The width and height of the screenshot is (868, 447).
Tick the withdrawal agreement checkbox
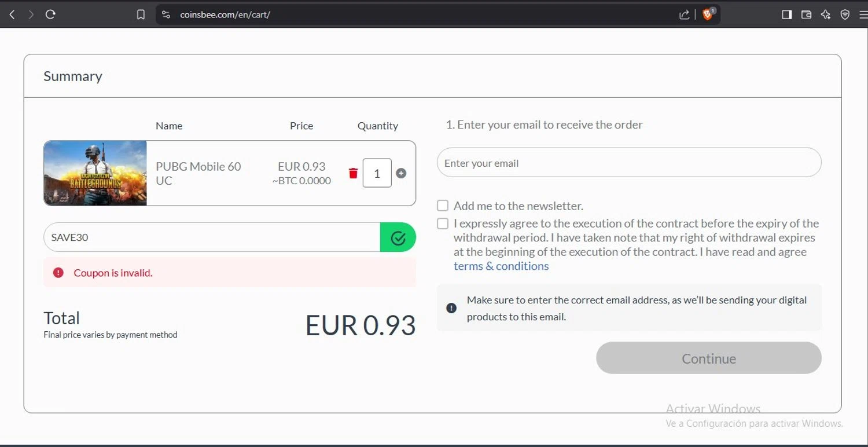coord(443,223)
